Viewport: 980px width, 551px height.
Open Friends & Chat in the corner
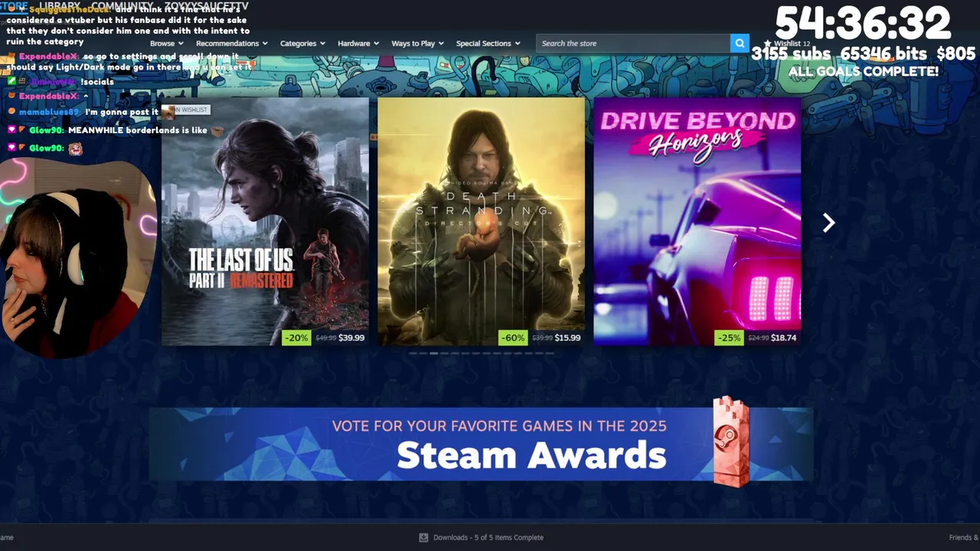pyautogui.click(x=964, y=537)
